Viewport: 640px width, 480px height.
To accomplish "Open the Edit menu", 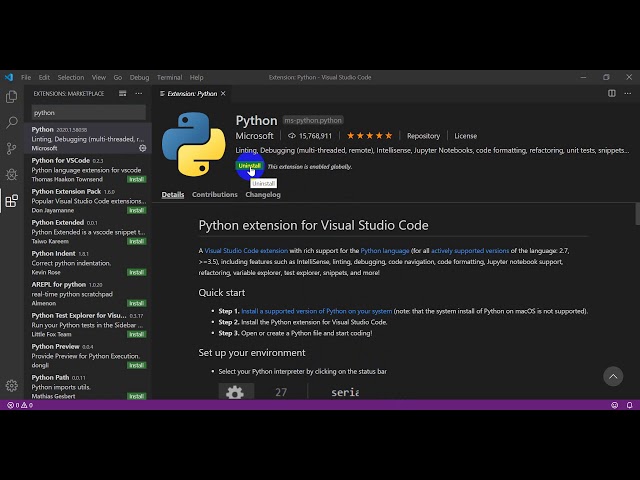I will pos(44,77).
